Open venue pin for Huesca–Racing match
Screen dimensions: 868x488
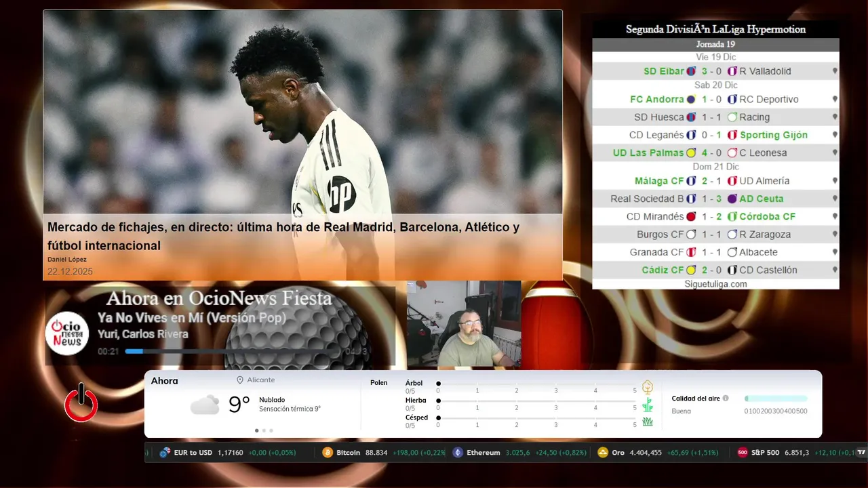[x=835, y=117]
